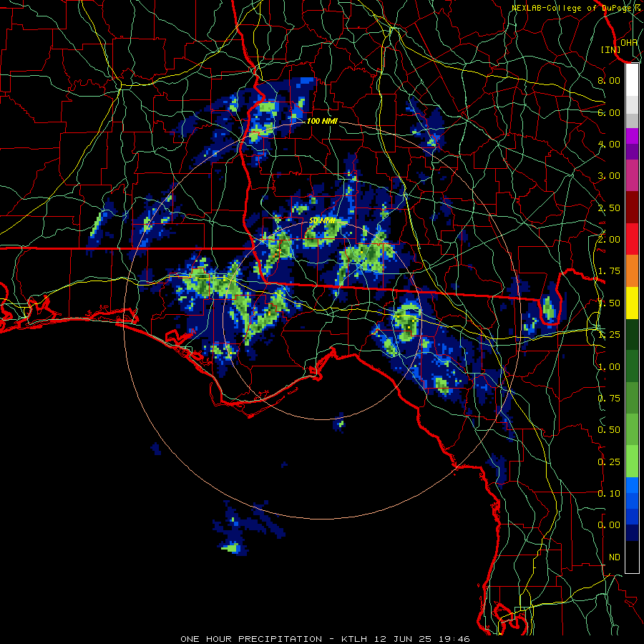Select the bright magenta swatch in the scale
Image resolution: width=644 pixels, height=644 pixels.
tap(632, 136)
